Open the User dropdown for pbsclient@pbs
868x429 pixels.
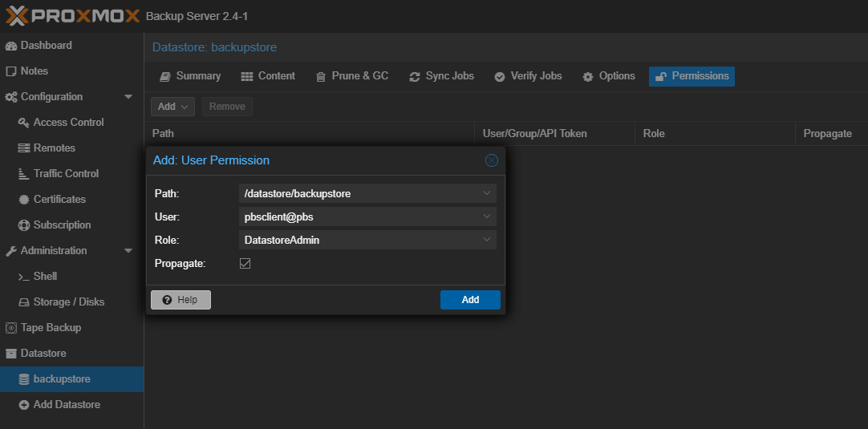pos(487,217)
